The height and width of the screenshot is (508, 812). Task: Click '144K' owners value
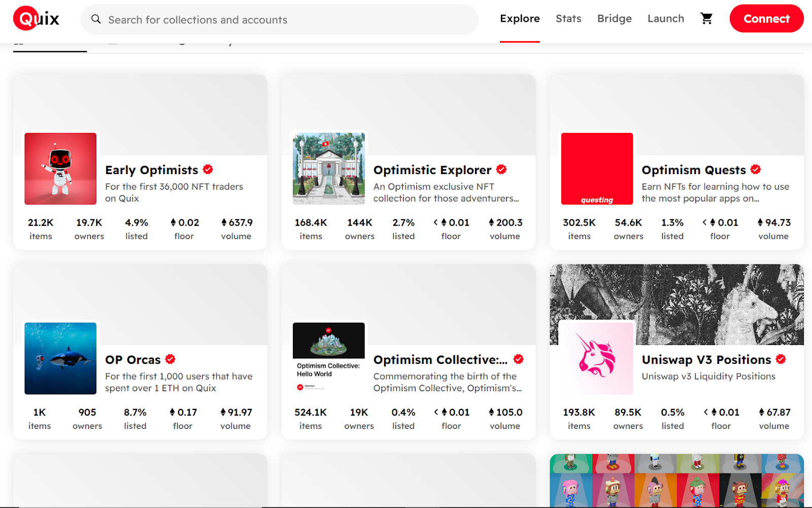360,223
